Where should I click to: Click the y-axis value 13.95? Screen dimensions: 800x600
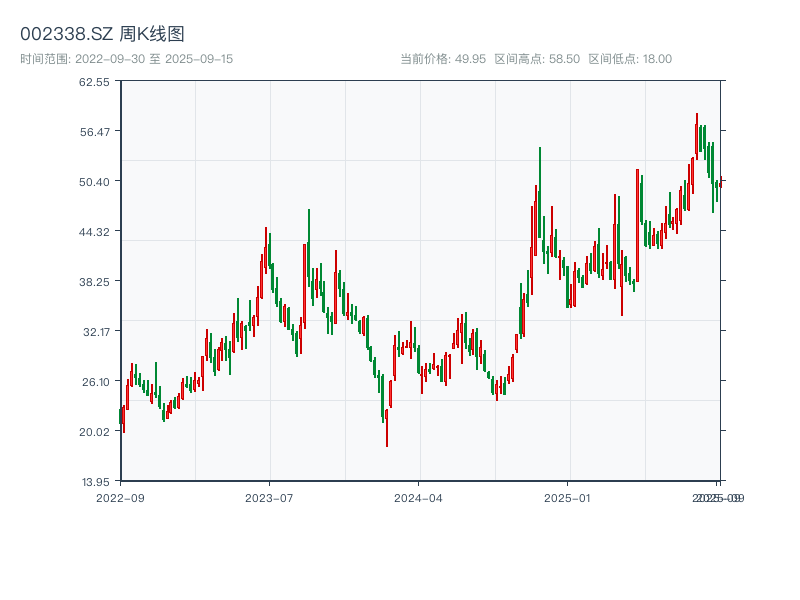pyautogui.click(x=95, y=482)
